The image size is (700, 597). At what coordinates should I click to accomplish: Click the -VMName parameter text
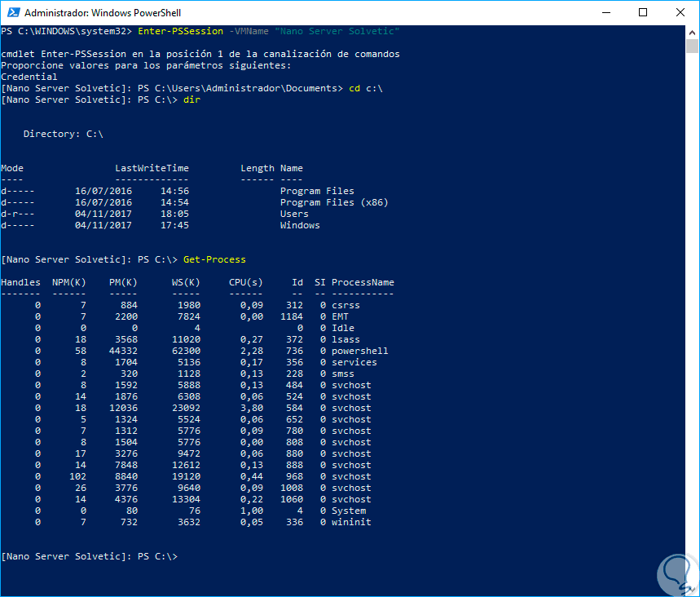click(249, 31)
